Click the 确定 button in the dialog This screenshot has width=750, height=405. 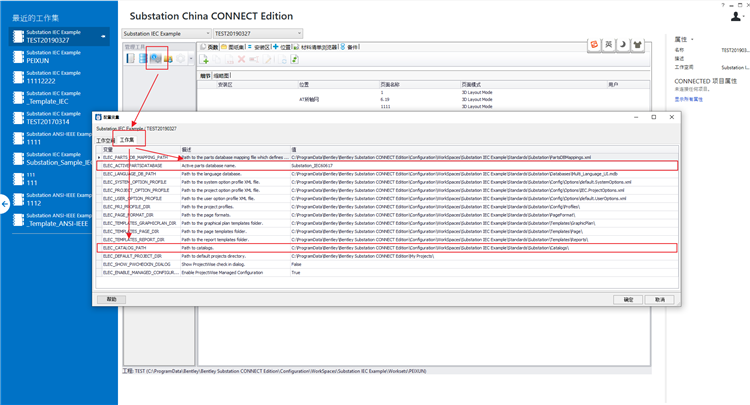(629, 299)
